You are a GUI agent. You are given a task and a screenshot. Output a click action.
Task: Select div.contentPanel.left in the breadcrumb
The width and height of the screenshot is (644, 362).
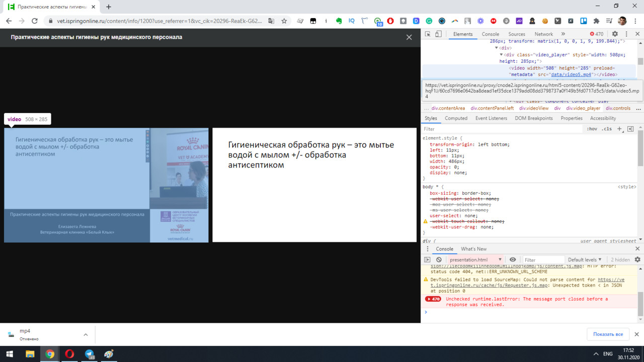[492, 108]
